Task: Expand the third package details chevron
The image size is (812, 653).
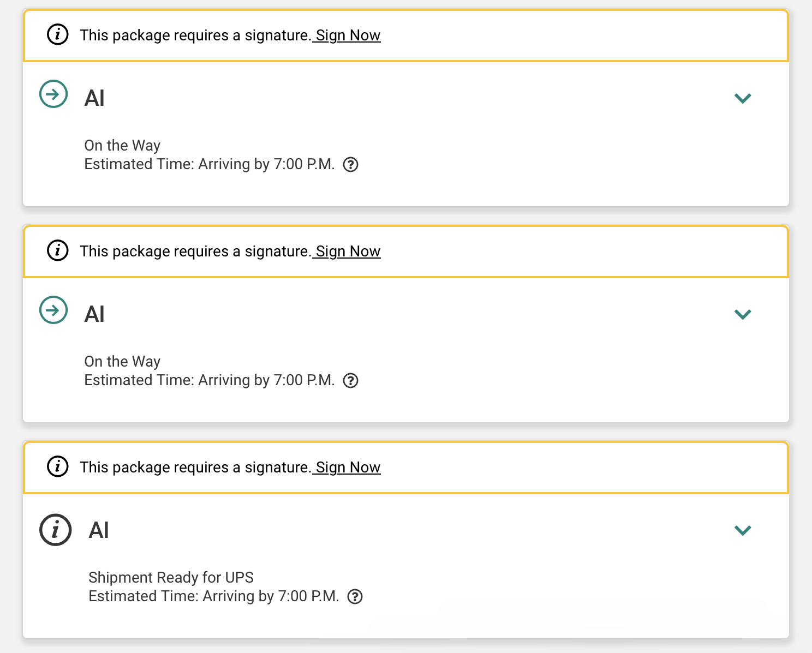Action: click(x=743, y=530)
